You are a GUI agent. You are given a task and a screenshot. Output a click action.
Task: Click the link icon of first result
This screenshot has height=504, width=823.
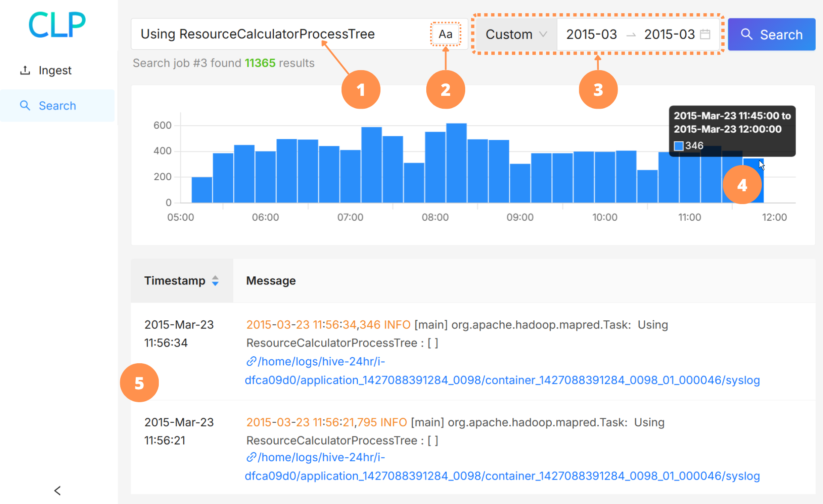(251, 362)
